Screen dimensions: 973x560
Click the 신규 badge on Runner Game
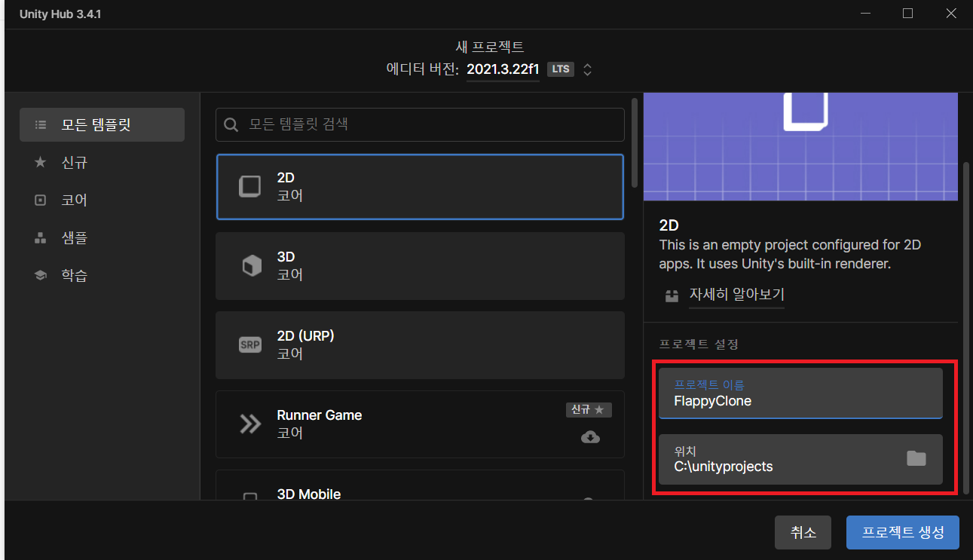pos(589,409)
